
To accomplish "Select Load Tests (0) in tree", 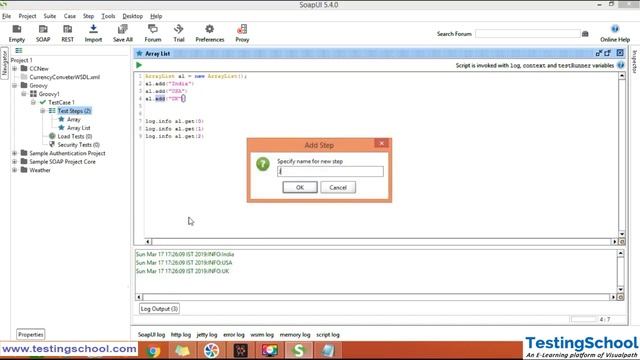I will (75, 136).
